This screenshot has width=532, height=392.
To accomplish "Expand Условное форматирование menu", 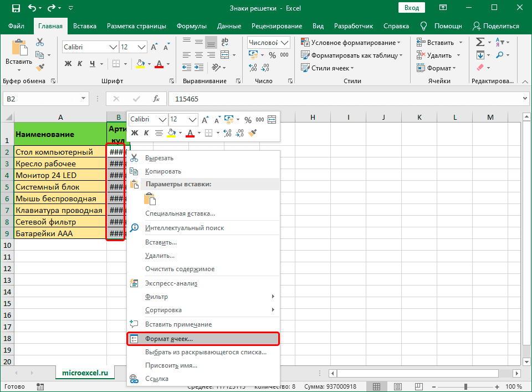I will click(350, 43).
